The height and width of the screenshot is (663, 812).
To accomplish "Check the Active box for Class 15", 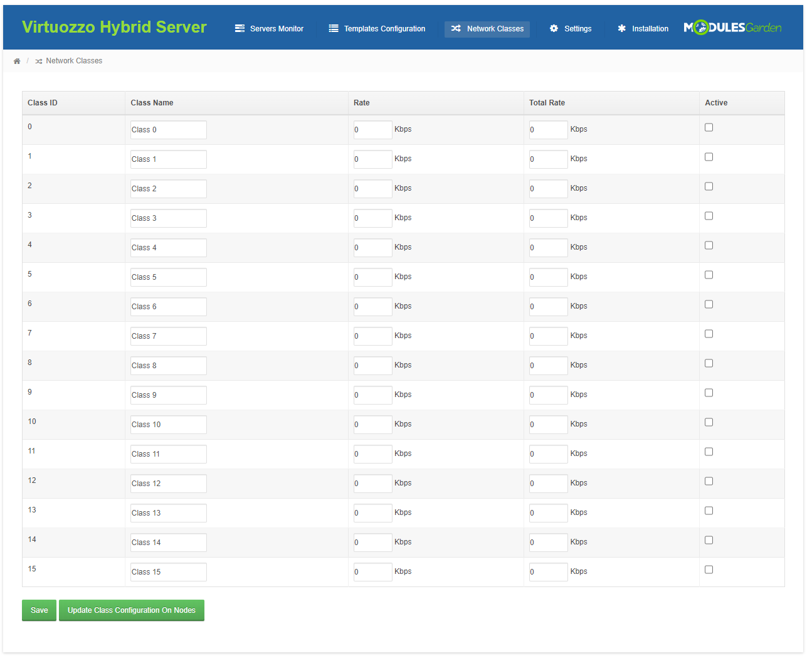I will [709, 570].
